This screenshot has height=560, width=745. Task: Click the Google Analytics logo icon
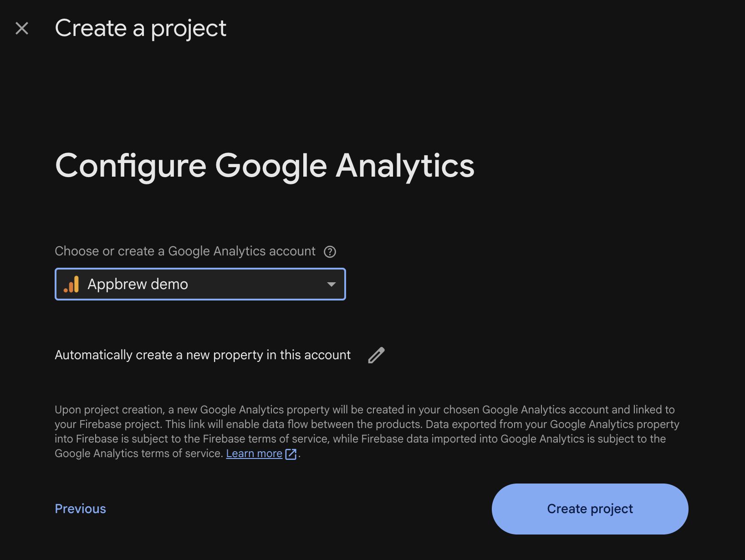pos(71,284)
